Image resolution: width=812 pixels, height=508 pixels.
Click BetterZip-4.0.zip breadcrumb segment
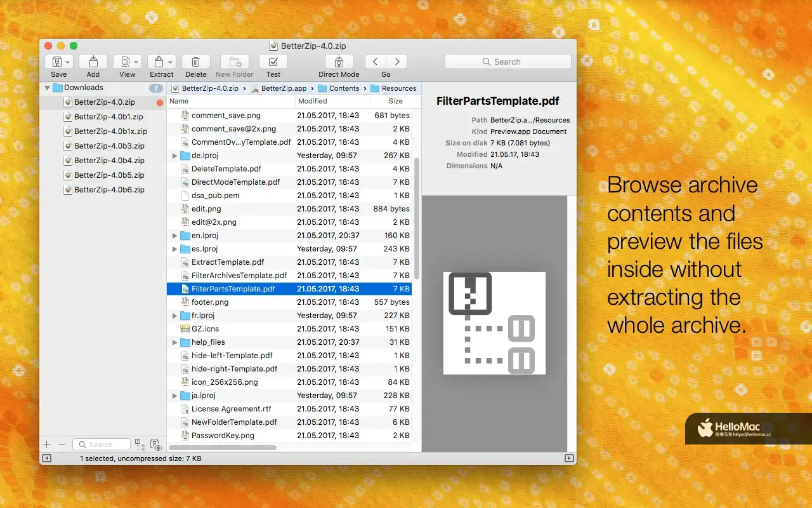point(206,88)
